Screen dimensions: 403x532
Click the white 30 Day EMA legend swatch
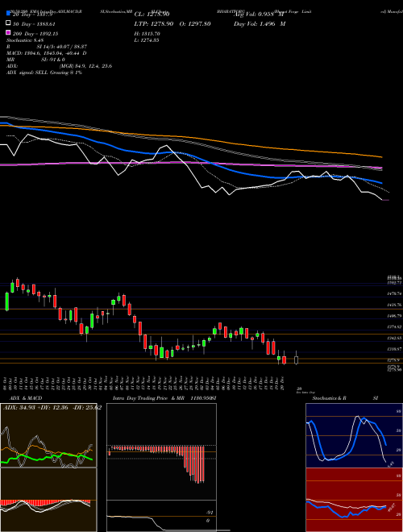coord(9,23)
